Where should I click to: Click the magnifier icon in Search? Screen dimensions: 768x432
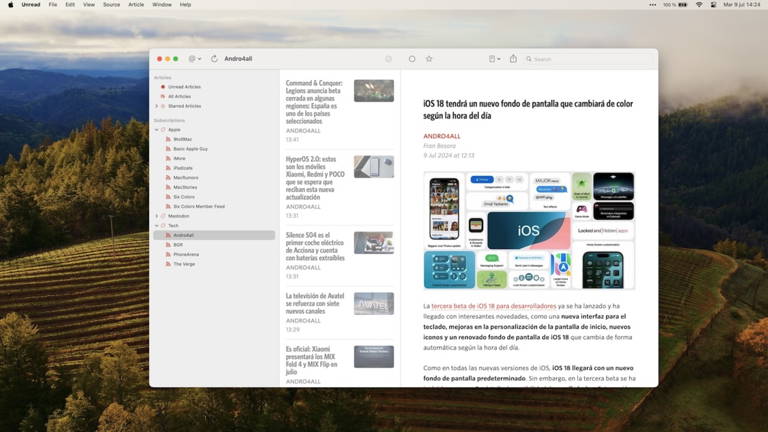pos(529,59)
